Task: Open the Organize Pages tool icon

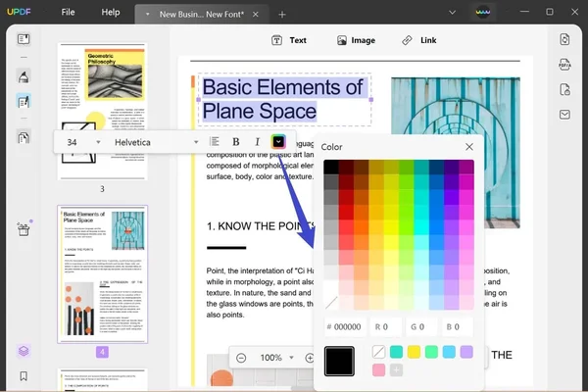Action: [x=24, y=137]
